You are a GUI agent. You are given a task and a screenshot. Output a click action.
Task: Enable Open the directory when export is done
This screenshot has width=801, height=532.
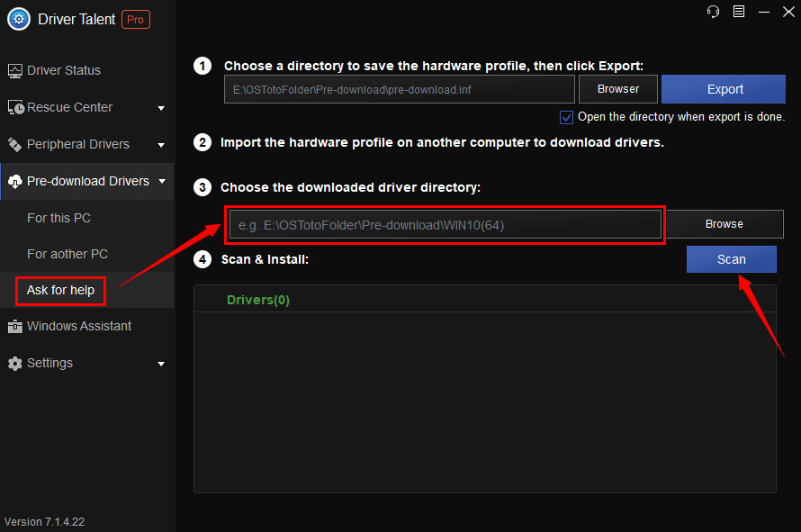566,117
